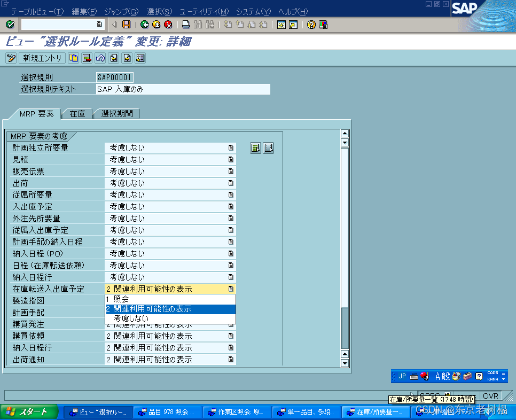This screenshot has height=420, width=516.
Task: Click the pencil display/change toggle icon
Action: 11,58
